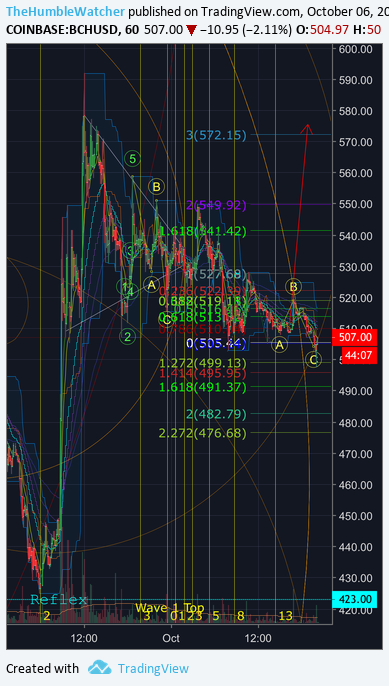Click the red 507.00 price-axis tag
The width and height of the screenshot is (389, 686).
[x=355, y=337]
